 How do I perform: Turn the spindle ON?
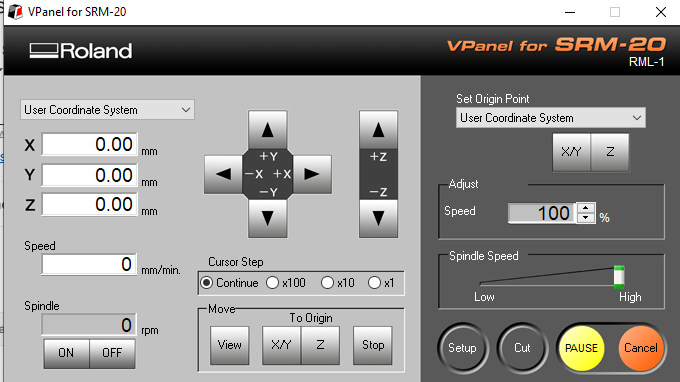(x=66, y=353)
